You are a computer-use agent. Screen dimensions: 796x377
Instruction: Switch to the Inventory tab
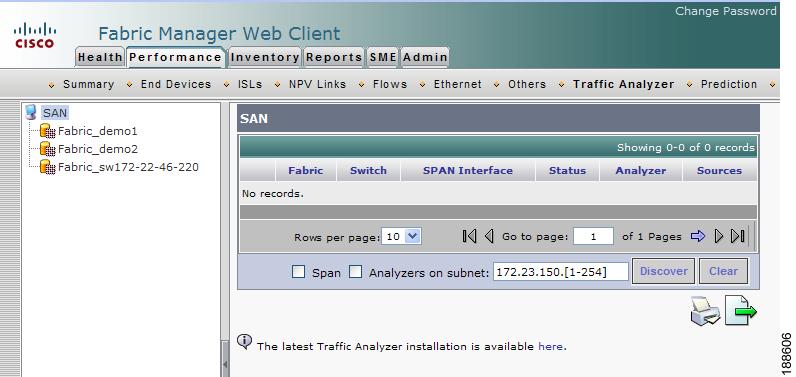coord(264,57)
